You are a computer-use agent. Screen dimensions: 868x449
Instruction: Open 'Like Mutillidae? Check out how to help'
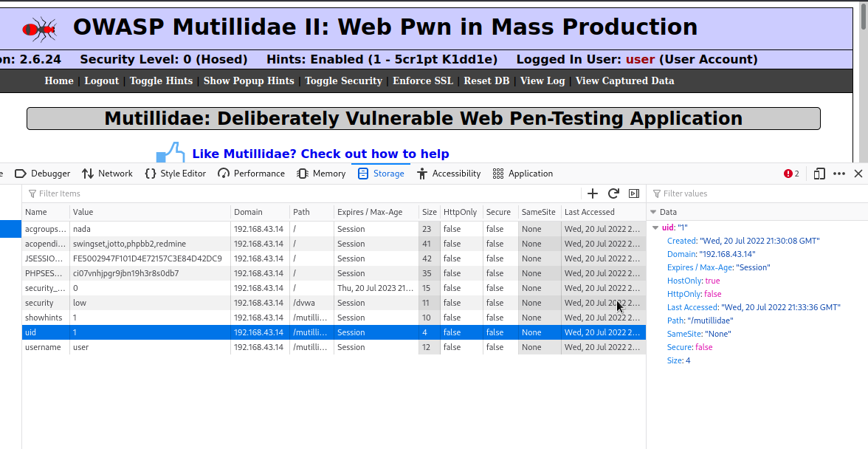point(320,154)
